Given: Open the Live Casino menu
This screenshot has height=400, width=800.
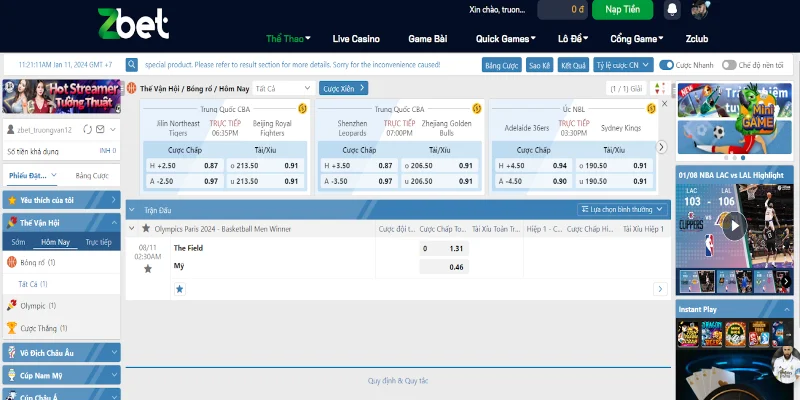Looking at the screenshot, I should click(354, 39).
